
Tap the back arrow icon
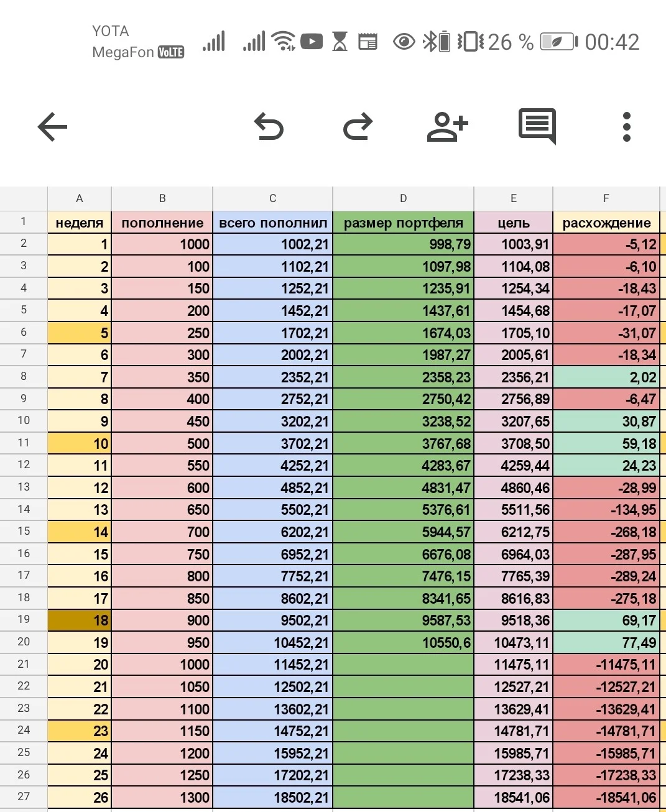[52, 127]
